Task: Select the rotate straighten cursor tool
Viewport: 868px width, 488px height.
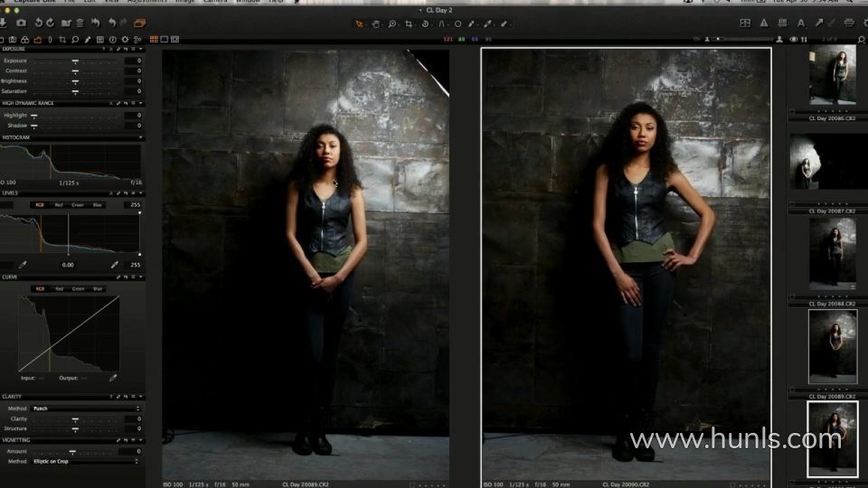Action: [x=425, y=23]
